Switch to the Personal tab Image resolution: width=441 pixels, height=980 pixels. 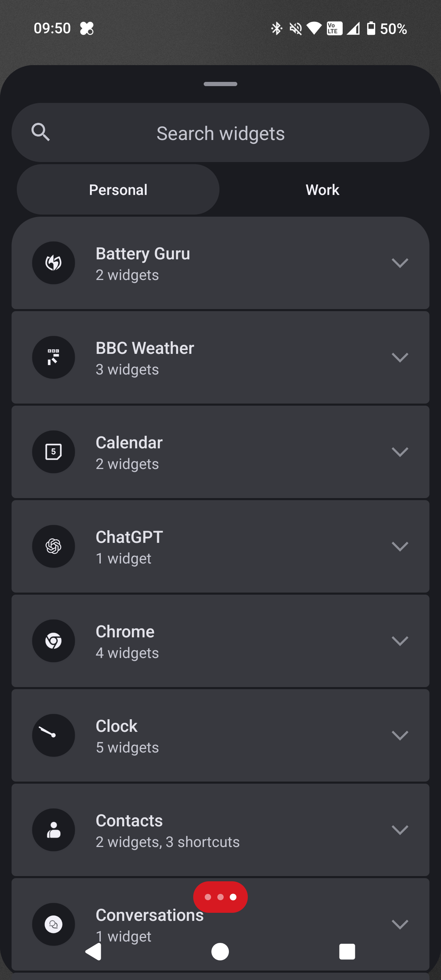pos(118,189)
